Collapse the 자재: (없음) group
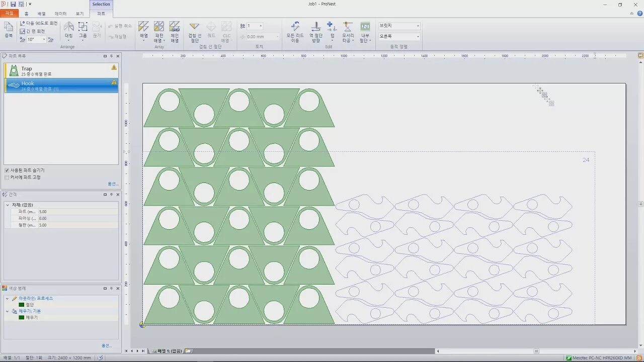644x362 pixels. click(7, 205)
